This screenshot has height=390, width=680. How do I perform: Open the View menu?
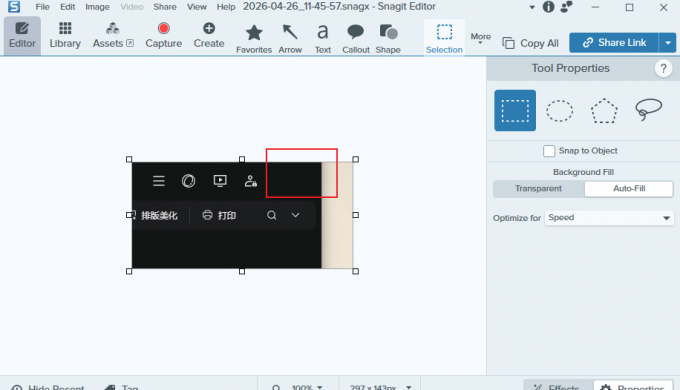pyautogui.click(x=196, y=7)
